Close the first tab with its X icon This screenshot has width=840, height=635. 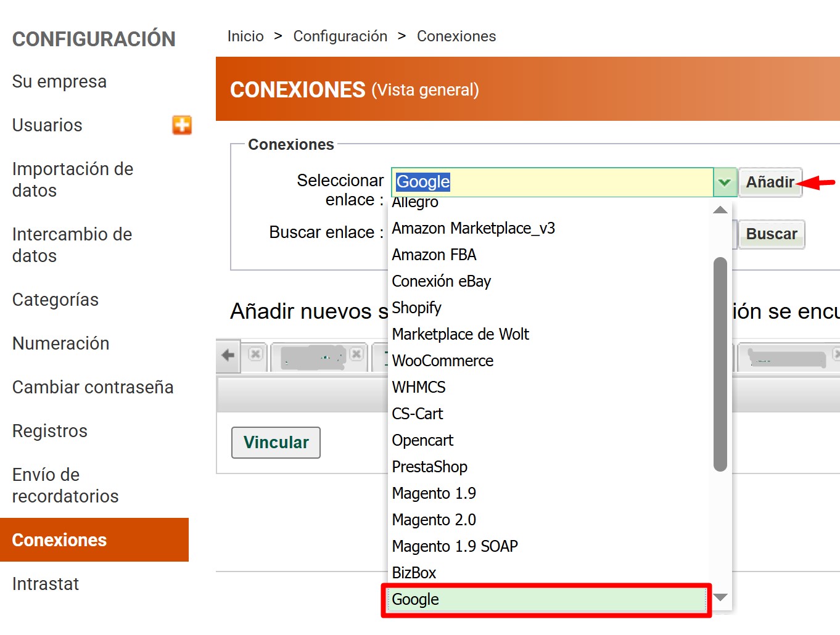[x=255, y=354]
